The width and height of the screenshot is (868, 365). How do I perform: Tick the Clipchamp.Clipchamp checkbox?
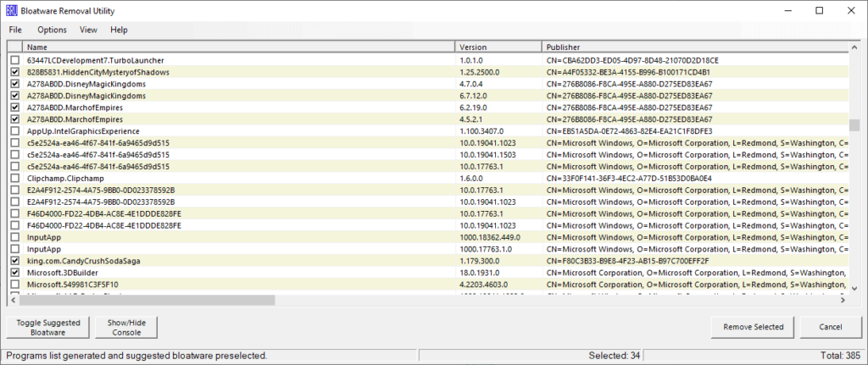(x=14, y=180)
